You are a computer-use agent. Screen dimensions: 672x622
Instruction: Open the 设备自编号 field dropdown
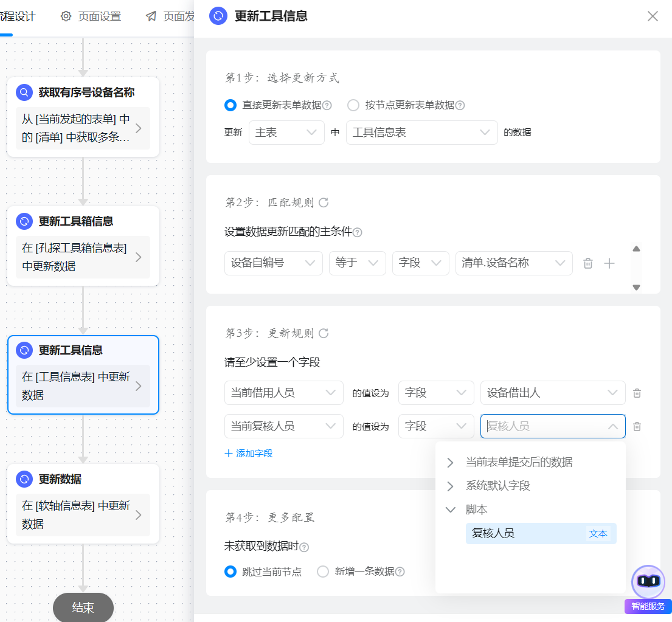[274, 263]
